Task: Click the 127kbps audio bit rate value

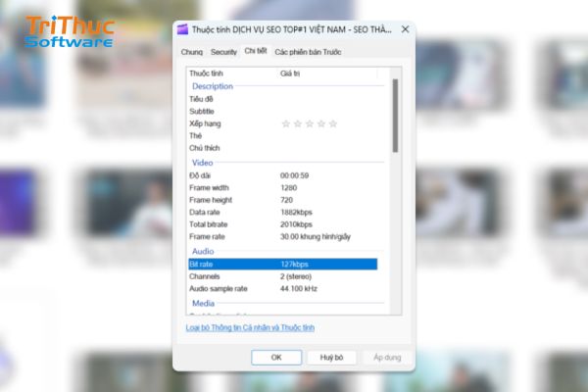Action: pos(294,264)
